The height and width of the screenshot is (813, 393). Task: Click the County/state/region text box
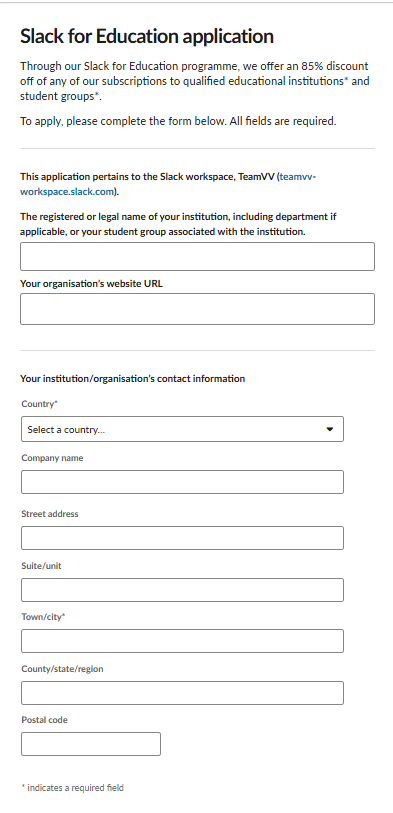point(182,693)
